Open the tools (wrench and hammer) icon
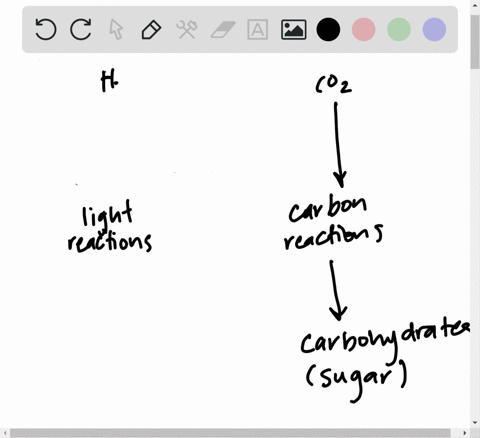 (187, 30)
